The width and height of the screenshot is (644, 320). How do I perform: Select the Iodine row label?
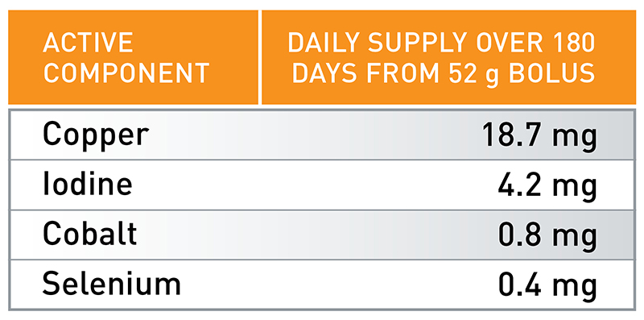tap(88, 185)
